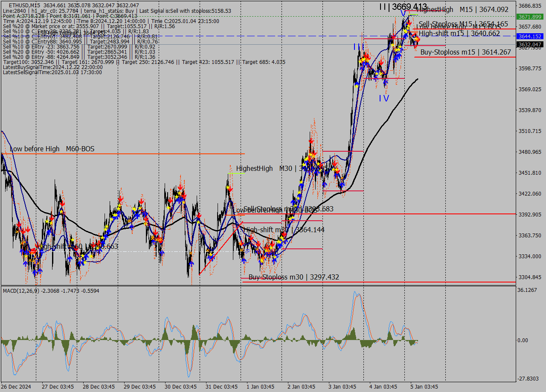Select the 'Time A:2024.12.19 12:45:00' text line
Viewport: 546px width, 392px height.
pos(111,21)
